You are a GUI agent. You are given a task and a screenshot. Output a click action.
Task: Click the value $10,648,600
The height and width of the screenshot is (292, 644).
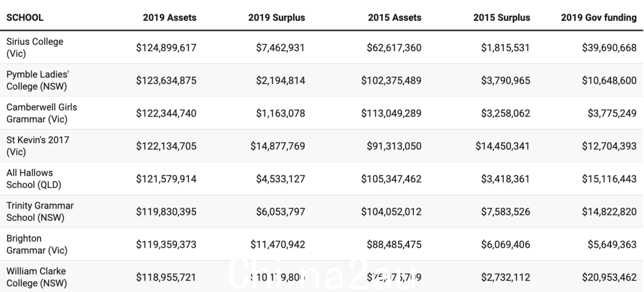click(609, 81)
